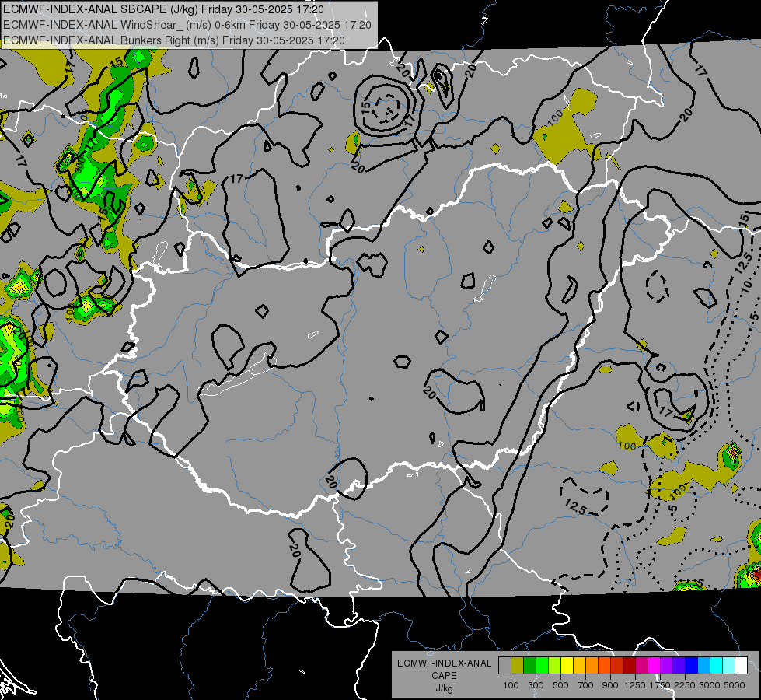The image size is (761, 700).
Task: Click the legend value 5000
Action: [x=735, y=685]
